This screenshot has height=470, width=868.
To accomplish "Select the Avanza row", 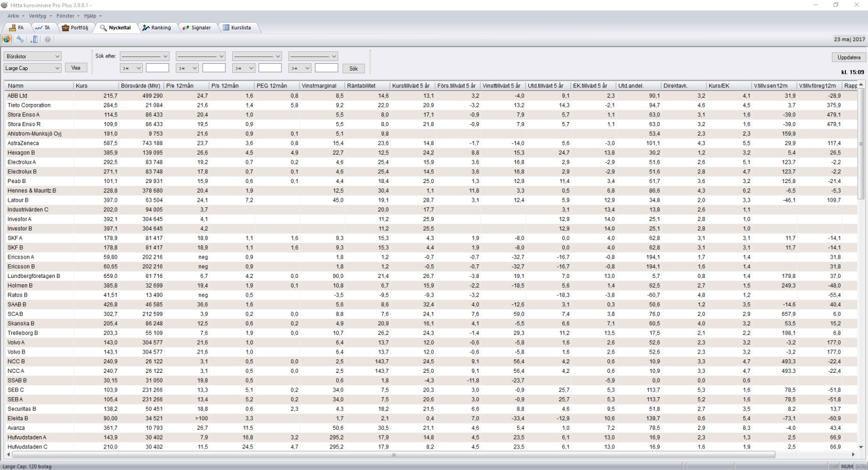I will pyautogui.click(x=431, y=428).
